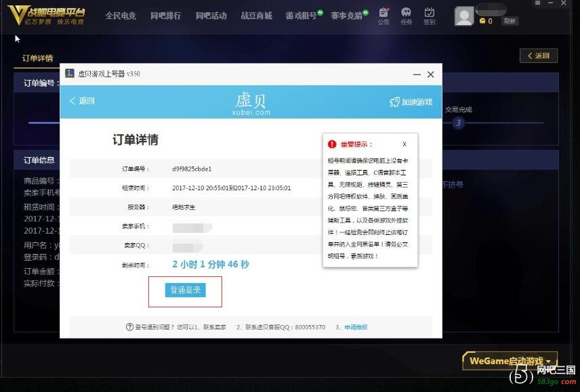Click the 订单详情 heading in the dialog
This screenshot has width=580, height=392.
136,139
